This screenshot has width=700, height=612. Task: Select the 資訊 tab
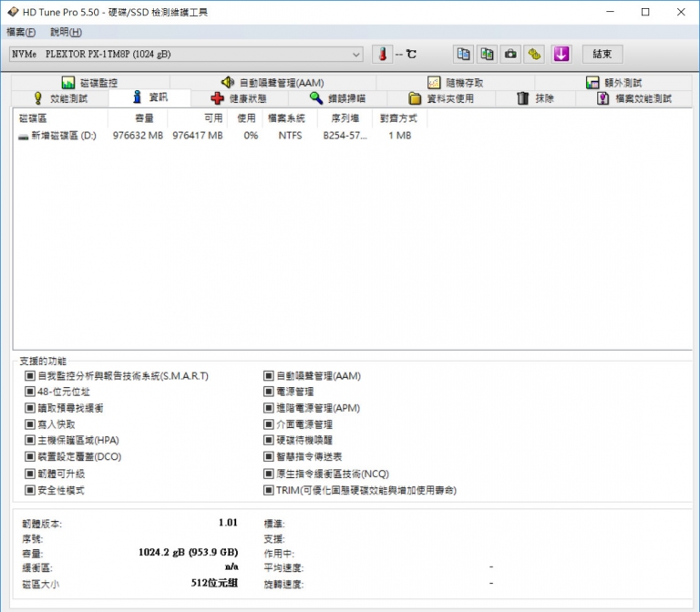[150, 97]
